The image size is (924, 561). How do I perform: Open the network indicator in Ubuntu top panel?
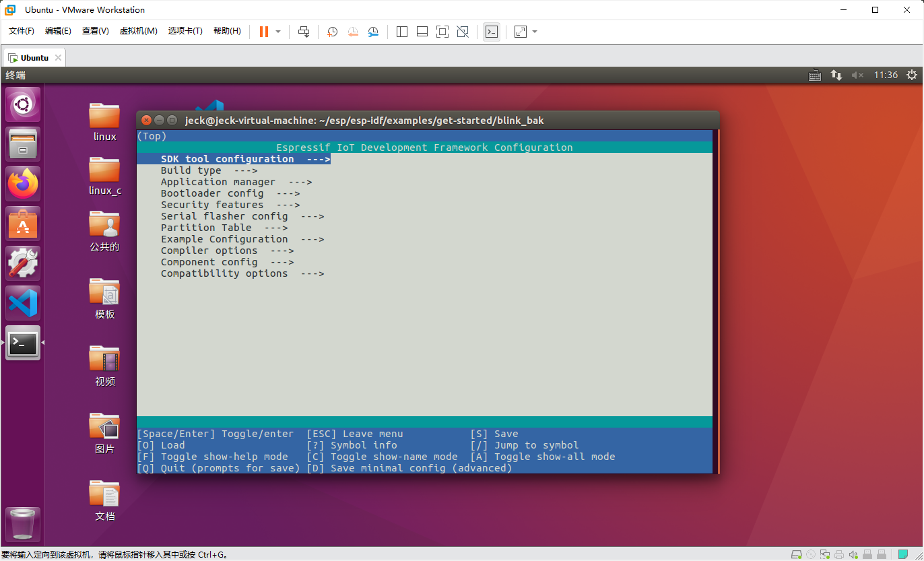coord(836,75)
